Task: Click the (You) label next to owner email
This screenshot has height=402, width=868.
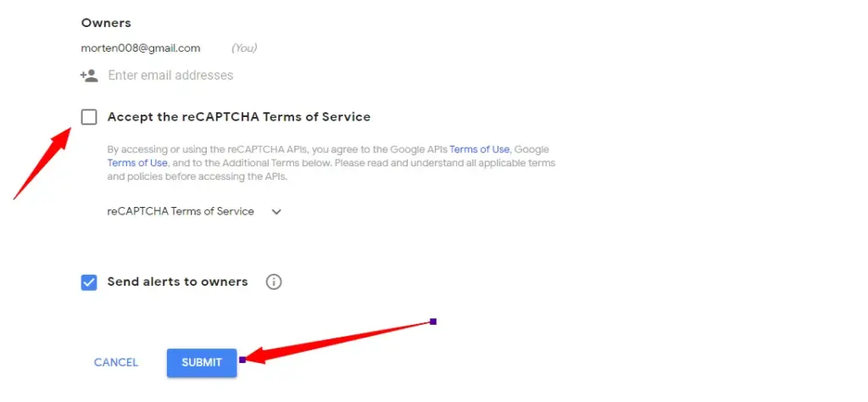Action: (244, 48)
